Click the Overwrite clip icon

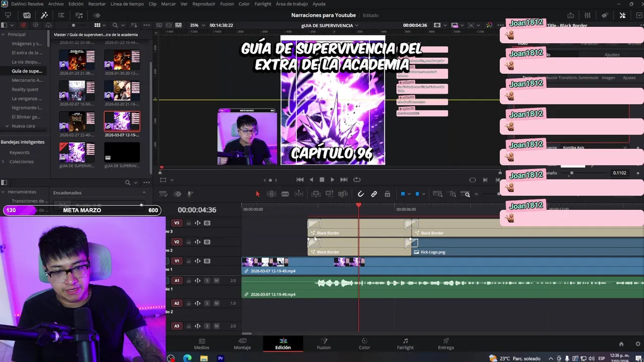pyautogui.click(x=329, y=194)
